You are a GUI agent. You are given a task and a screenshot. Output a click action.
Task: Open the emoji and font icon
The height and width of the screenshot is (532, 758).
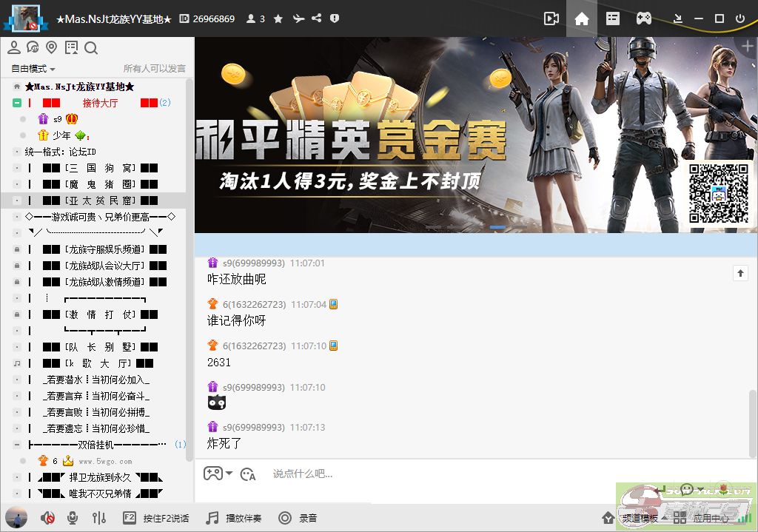247,474
